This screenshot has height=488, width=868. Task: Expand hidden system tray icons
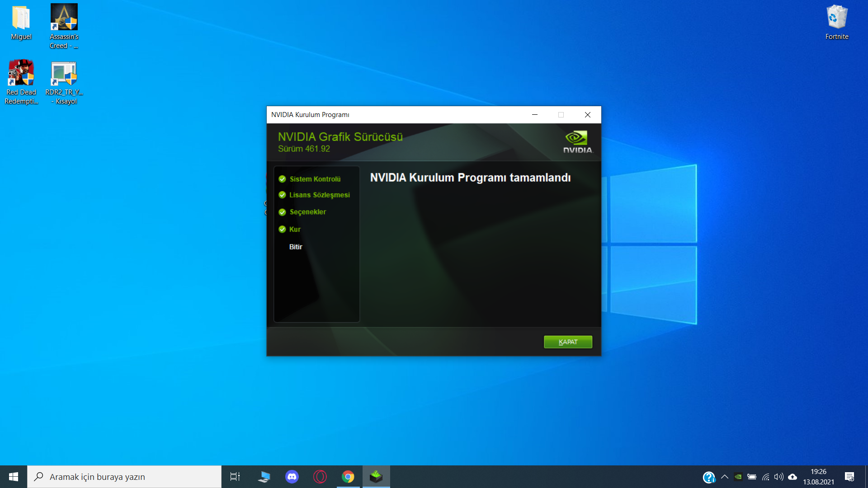[725, 477]
